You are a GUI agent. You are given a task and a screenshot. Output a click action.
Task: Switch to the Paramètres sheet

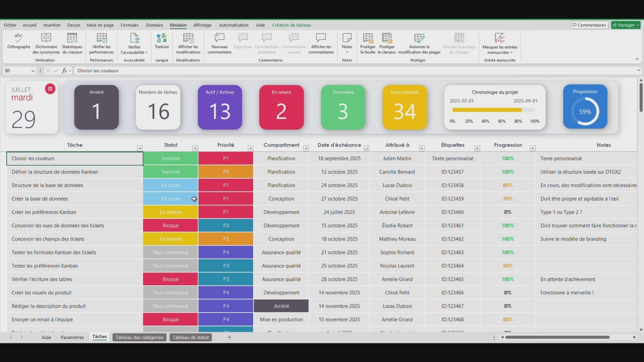72,337
